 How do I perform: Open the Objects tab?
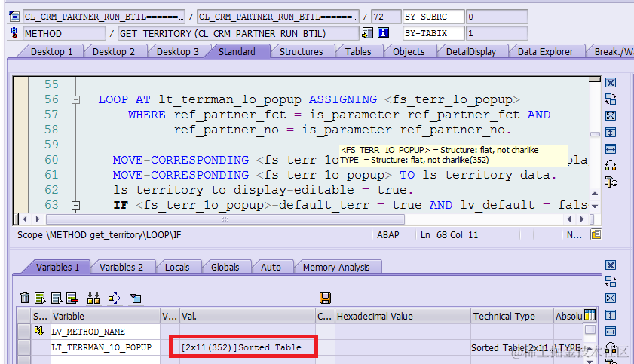coord(409,52)
